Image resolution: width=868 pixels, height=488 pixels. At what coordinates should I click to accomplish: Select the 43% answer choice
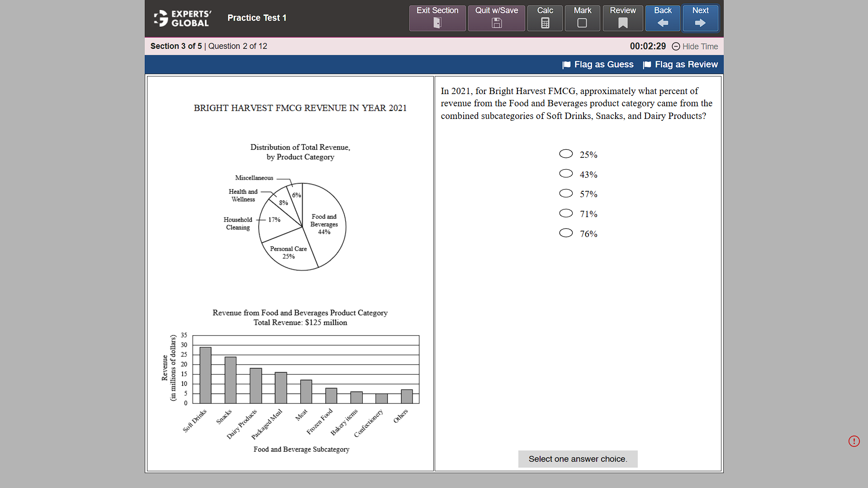[x=566, y=173]
